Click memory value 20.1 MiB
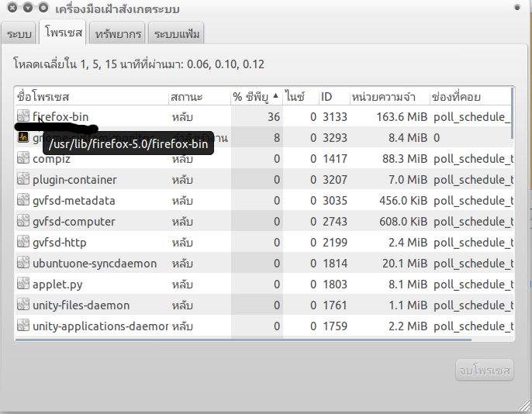 (405, 264)
